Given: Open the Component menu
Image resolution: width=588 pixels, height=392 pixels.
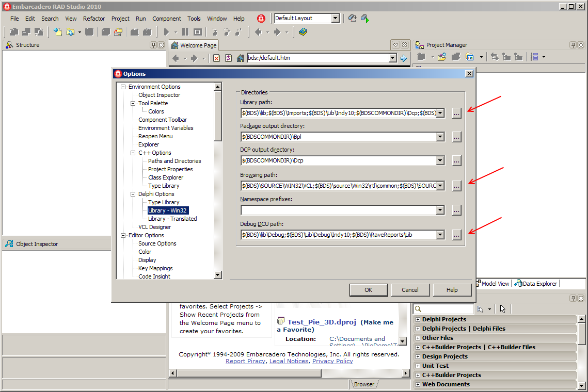Looking at the screenshot, I should point(167,19).
